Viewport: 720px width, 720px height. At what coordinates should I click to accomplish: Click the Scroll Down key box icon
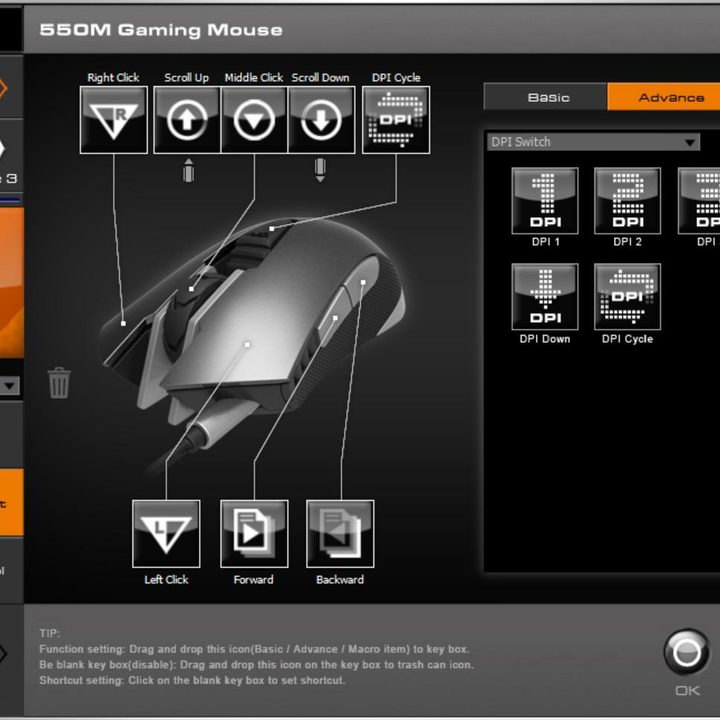(x=321, y=120)
